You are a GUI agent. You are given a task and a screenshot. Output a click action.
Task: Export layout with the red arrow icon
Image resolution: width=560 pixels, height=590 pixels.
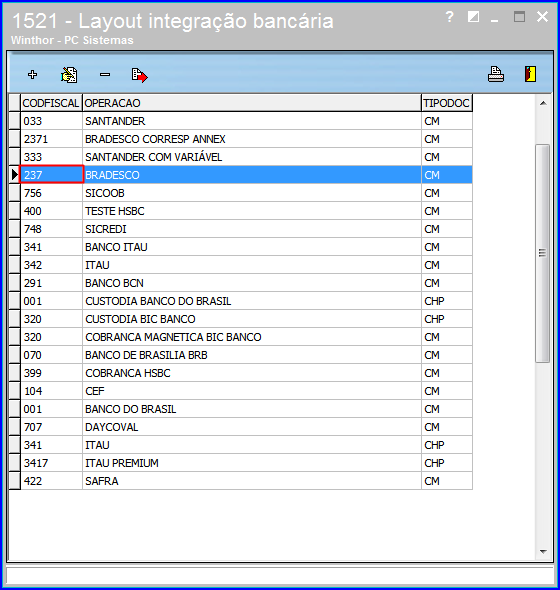[140, 75]
